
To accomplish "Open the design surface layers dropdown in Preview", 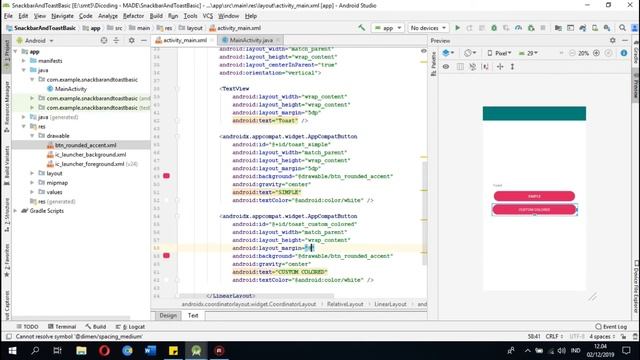I will 448,53.
